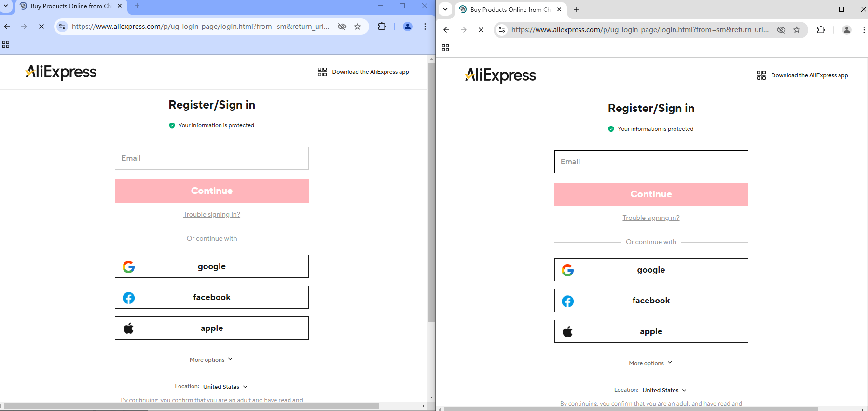Click 'Trouble signing in?' in the right window

pyautogui.click(x=651, y=218)
